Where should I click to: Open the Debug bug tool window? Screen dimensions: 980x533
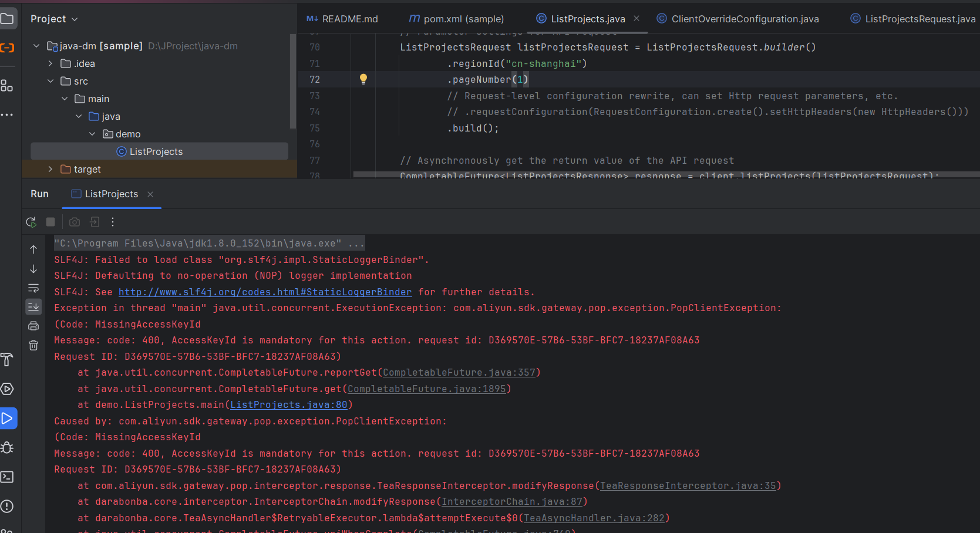pos(7,448)
